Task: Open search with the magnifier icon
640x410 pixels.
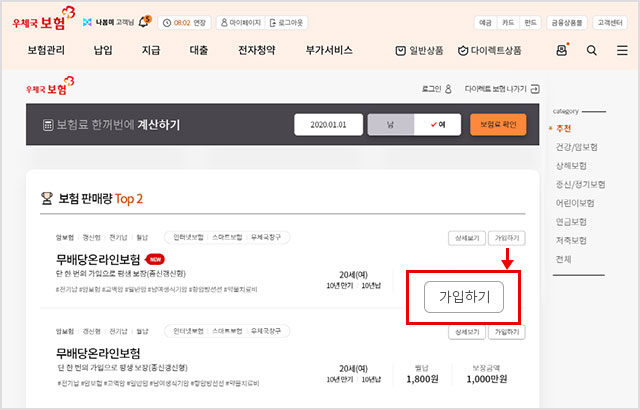Action: coord(592,50)
